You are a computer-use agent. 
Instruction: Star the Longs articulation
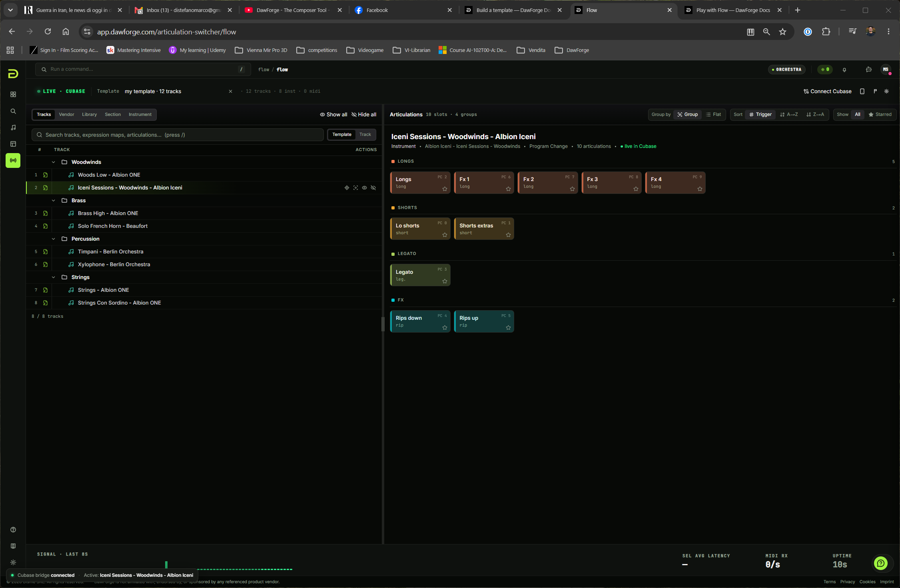tap(445, 189)
